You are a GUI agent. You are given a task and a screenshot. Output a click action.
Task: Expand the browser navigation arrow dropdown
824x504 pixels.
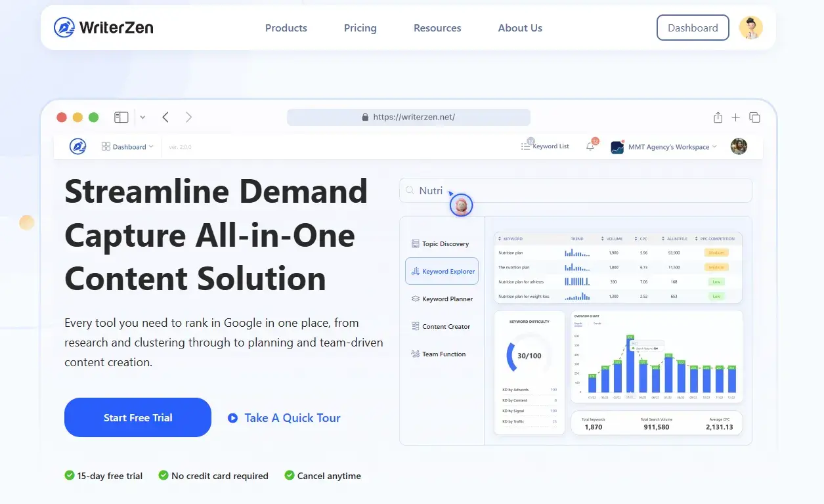click(142, 117)
